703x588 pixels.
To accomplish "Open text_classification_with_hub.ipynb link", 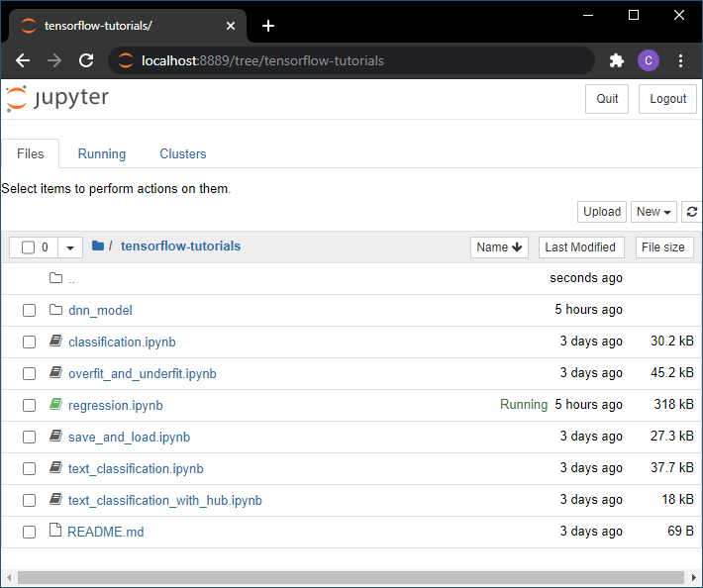I will (x=165, y=500).
